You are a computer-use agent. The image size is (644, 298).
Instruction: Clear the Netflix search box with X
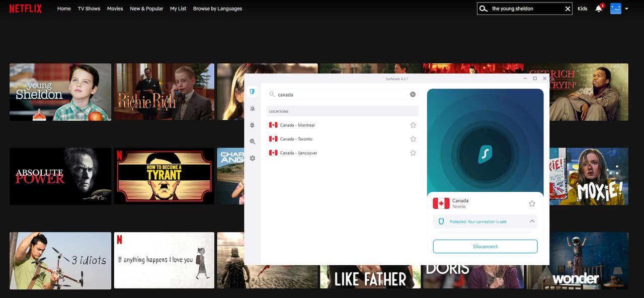[568, 9]
